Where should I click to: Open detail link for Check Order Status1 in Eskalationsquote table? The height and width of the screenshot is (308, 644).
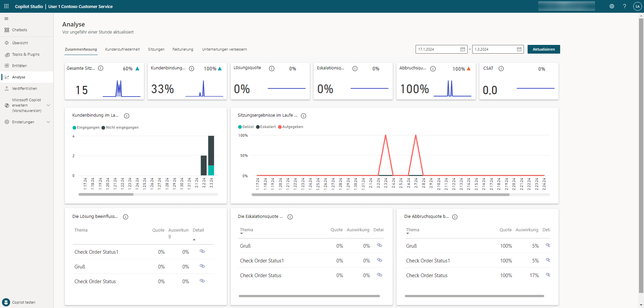[x=380, y=260]
